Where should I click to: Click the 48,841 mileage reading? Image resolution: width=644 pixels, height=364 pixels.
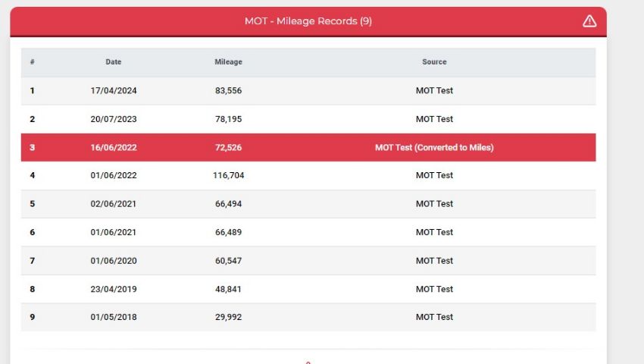coord(228,289)
